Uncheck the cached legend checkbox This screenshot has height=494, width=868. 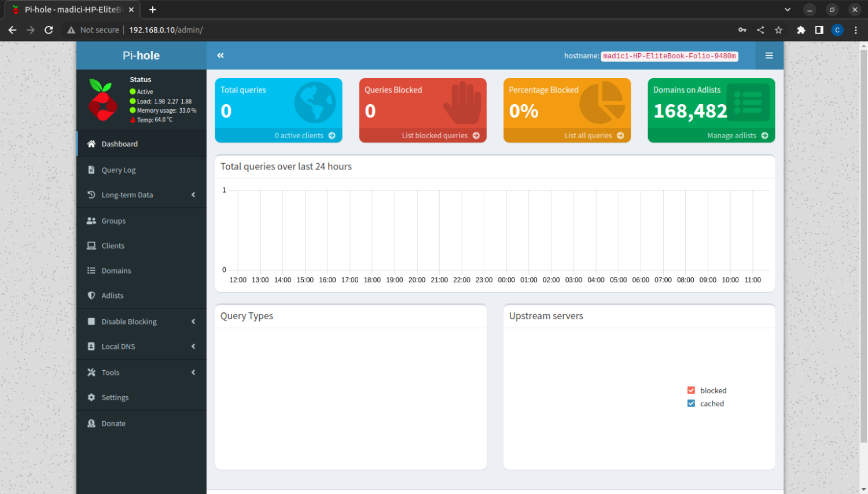pos(691,404)
